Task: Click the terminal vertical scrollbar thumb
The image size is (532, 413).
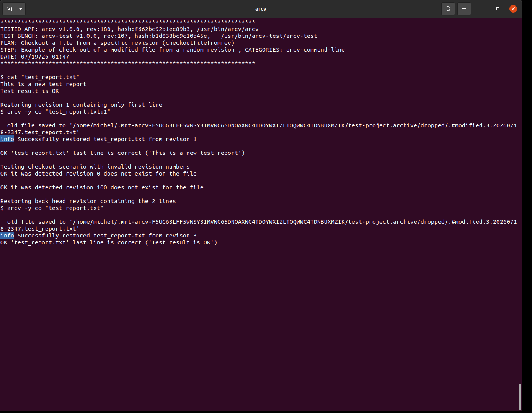Action: pos(519,397)
